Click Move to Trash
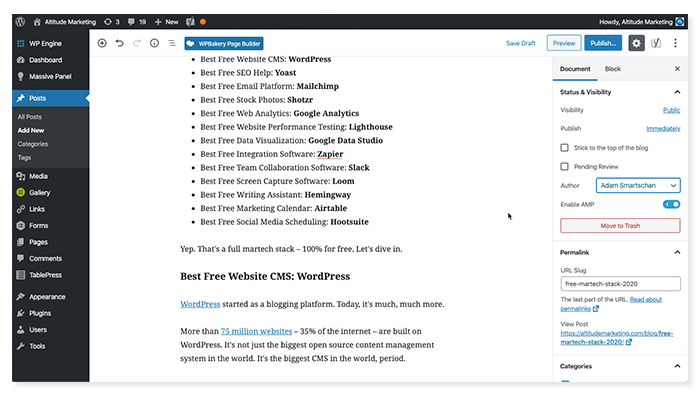This screenshot has height=412, width=700. pos(620,226)
